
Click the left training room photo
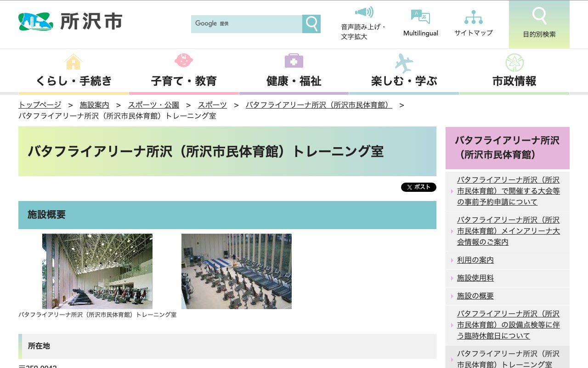point(97,271)
